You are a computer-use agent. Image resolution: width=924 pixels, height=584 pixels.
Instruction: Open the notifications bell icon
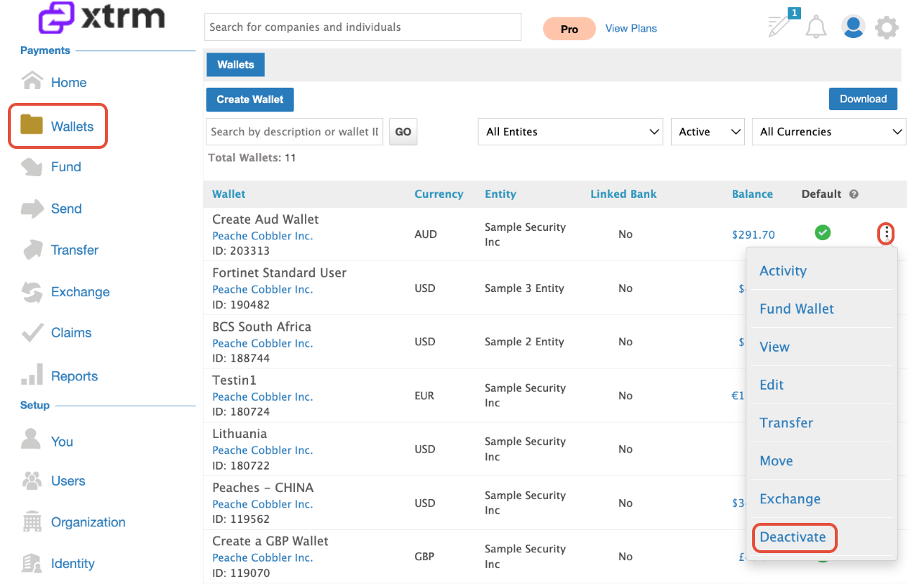coord(815,27)
